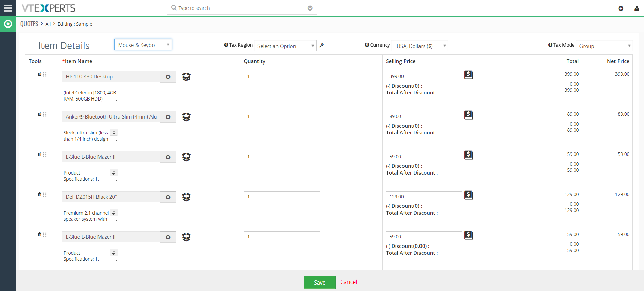The width and height of the screenshot is (644, 291).
Task: Open the Tax Region Select an Option dropdown
Action: click(x=285, y=46)
